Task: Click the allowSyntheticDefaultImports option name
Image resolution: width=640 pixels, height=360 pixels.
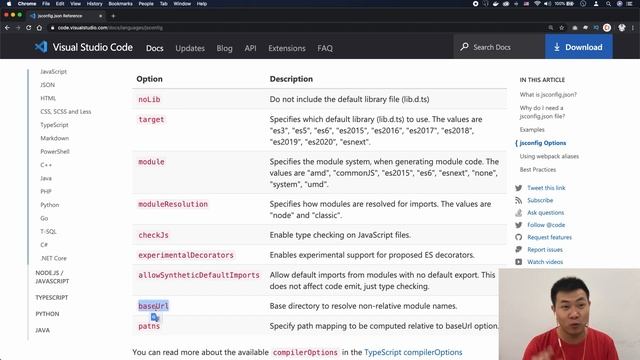Action: (199, 275)
